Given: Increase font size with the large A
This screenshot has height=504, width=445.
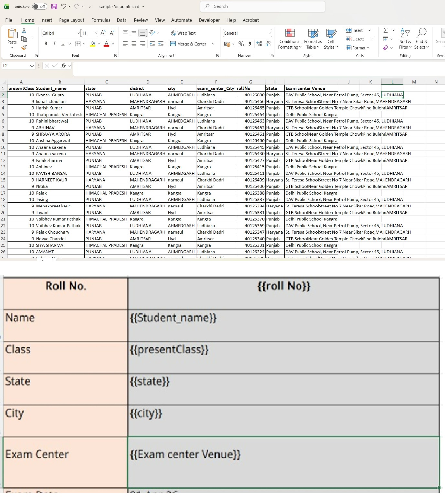Looking at the screenshot, I should 103,33.
